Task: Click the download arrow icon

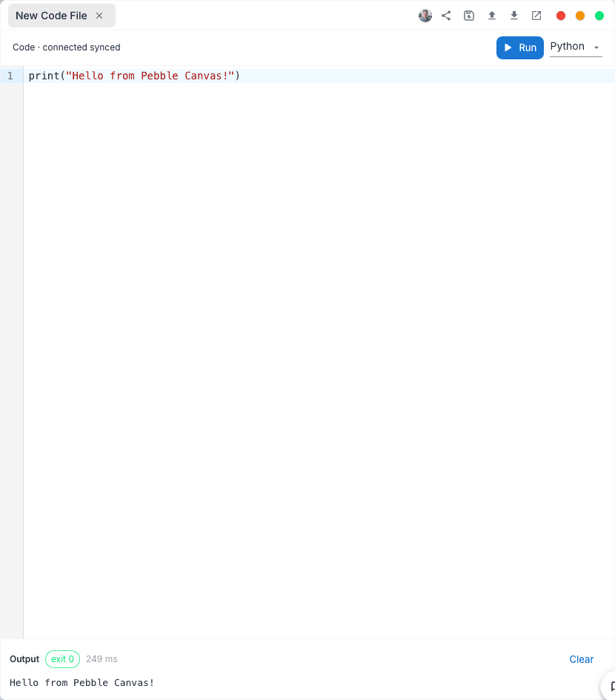Action: (514, 16)
